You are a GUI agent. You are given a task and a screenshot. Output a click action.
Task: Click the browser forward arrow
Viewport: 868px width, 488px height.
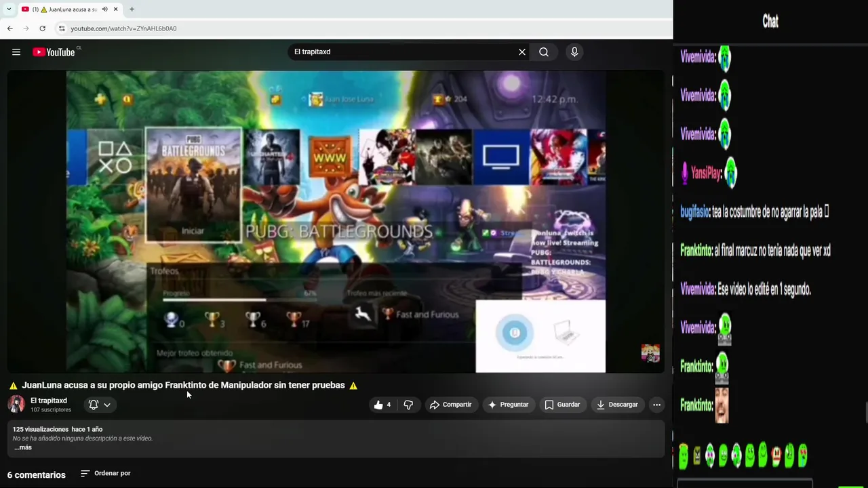click(26, 28)
